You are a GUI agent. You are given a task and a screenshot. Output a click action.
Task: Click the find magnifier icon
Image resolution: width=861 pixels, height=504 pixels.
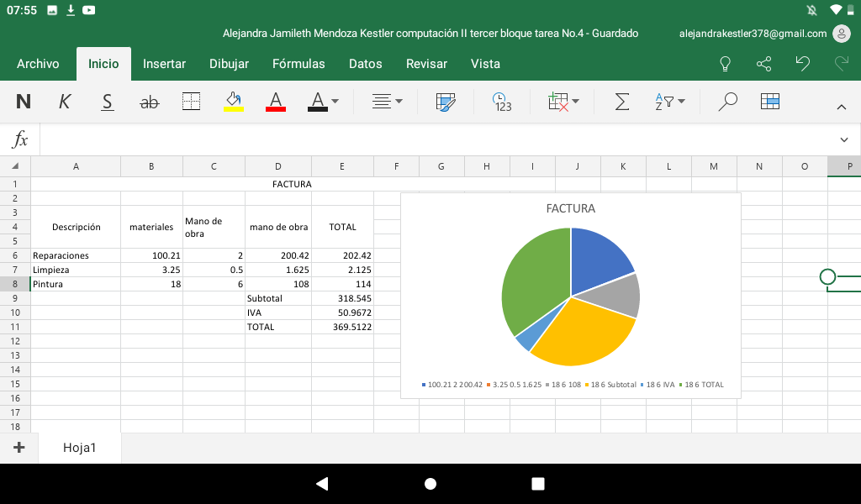click(x=727, y=102)
